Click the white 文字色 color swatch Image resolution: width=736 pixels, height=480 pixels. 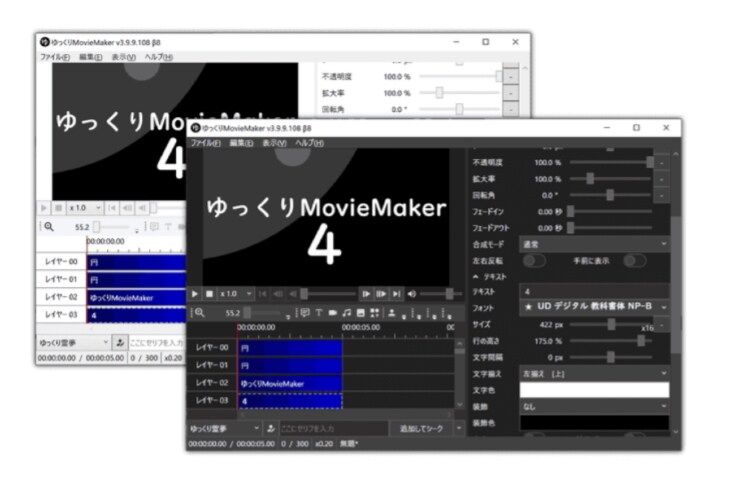tap(594, 390)
